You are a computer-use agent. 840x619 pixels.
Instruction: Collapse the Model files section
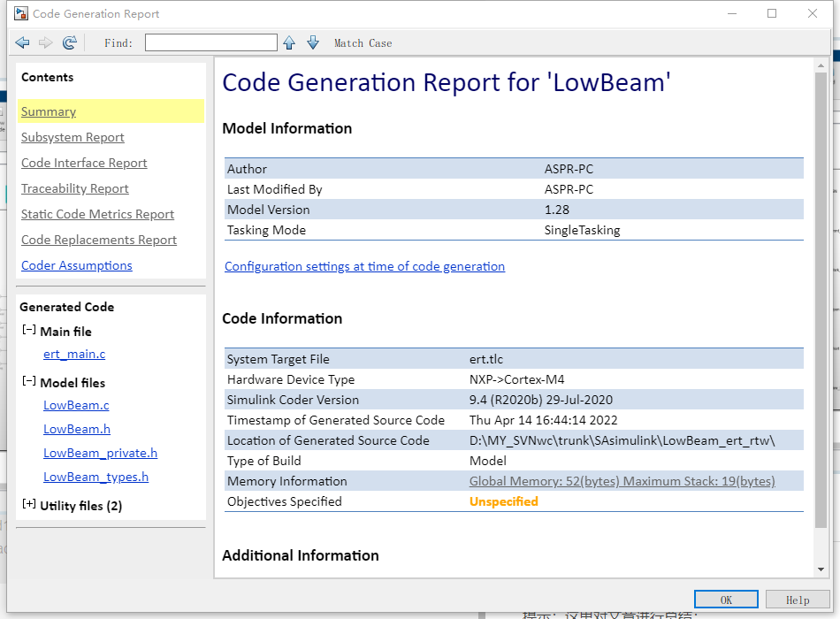point(29,382)
